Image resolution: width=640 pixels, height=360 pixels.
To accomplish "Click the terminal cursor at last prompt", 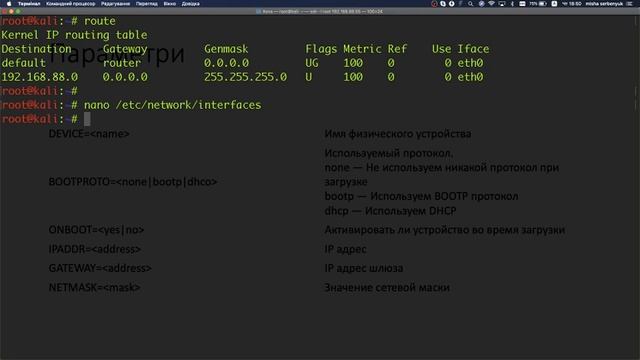I will coord(87,119).
